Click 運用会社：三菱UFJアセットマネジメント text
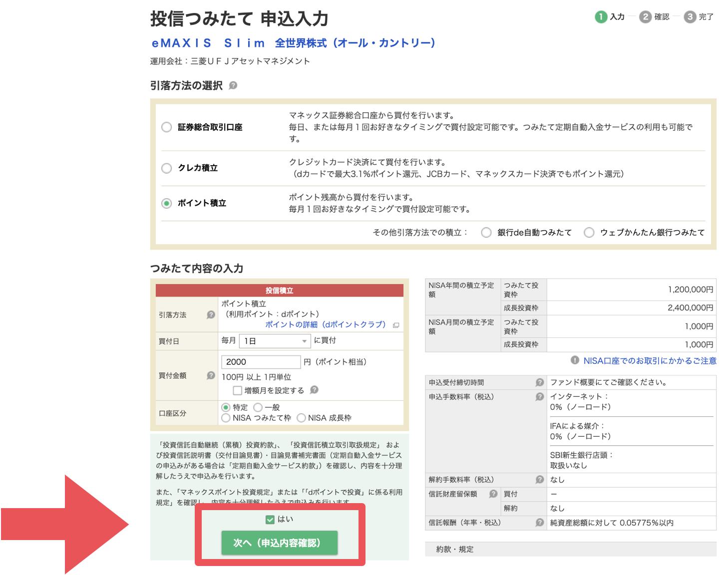728x575 pixels. [230, 61]
